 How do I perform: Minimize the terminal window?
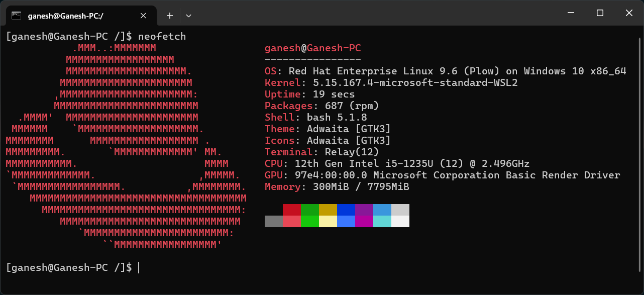point(571,13)
